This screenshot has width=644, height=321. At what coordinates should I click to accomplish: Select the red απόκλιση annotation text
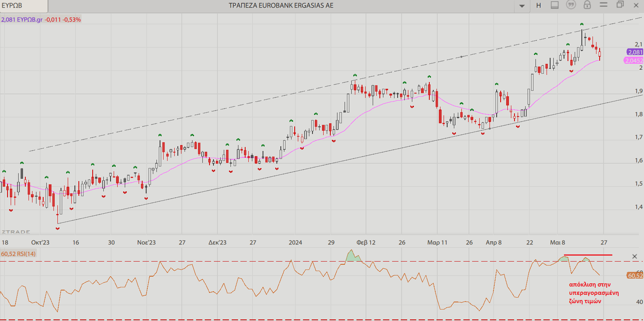[x=594, y=293]
